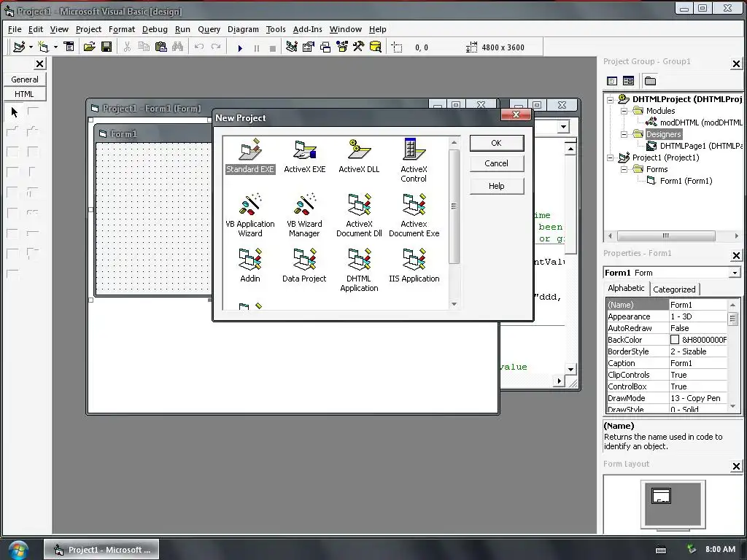Open the dropdown arrow beside Add Project icon
747x560 pixels.
tap(31, 47)
